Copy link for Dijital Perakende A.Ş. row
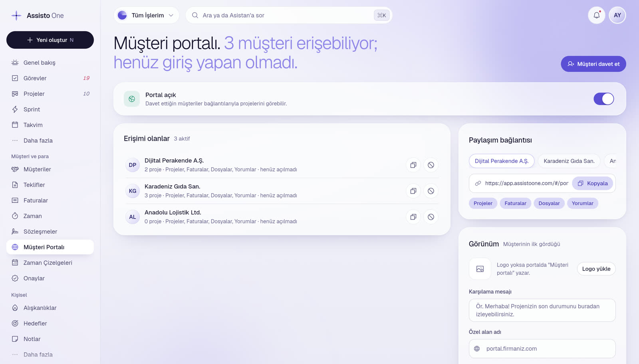 coord(413,165)
